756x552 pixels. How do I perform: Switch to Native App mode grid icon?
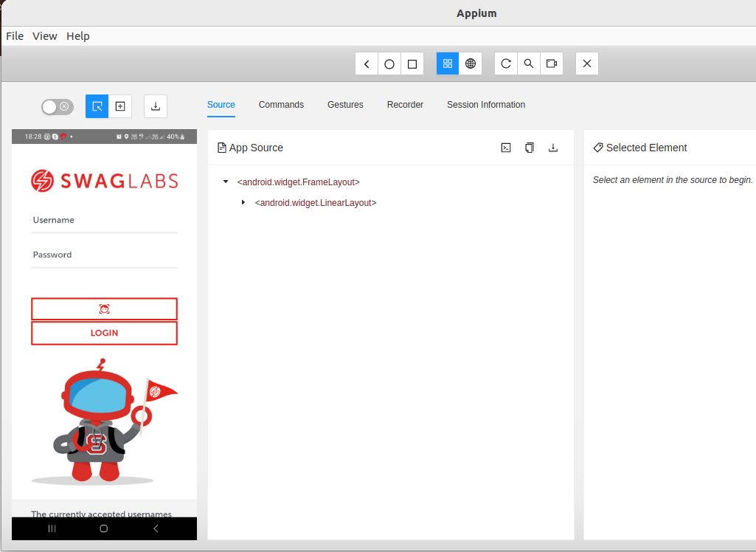pos(448,63)
